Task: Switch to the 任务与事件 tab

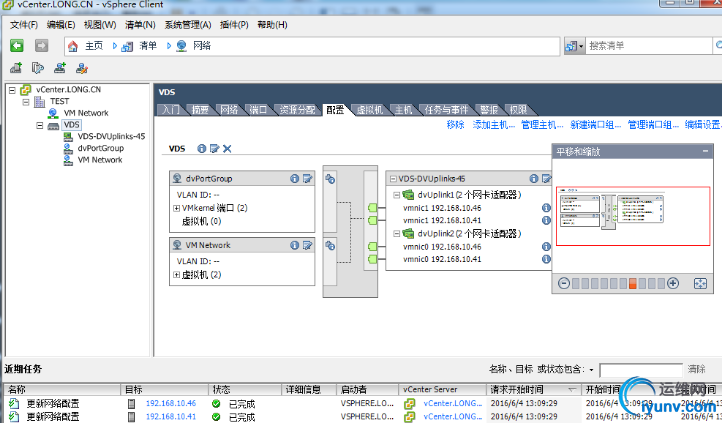Action: click(x=446, y=110)
